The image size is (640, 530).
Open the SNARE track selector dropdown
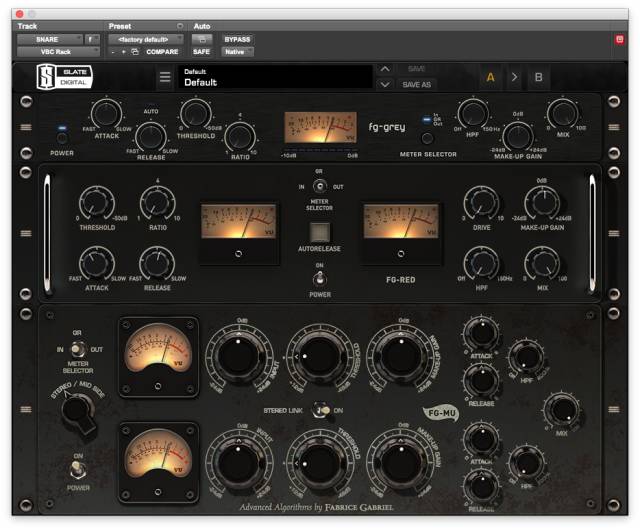(50, 40)
